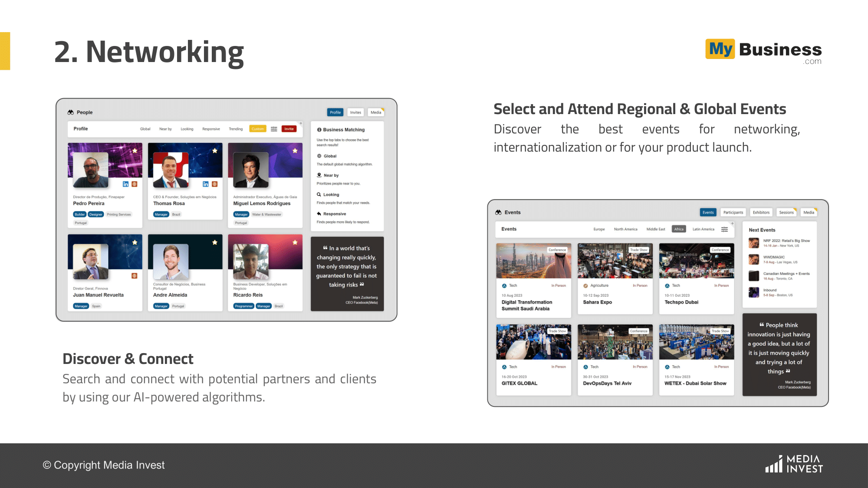Click the yellow My logo badge
The width and height of the screenshot is (868, 488).
[x=720, y=49]
